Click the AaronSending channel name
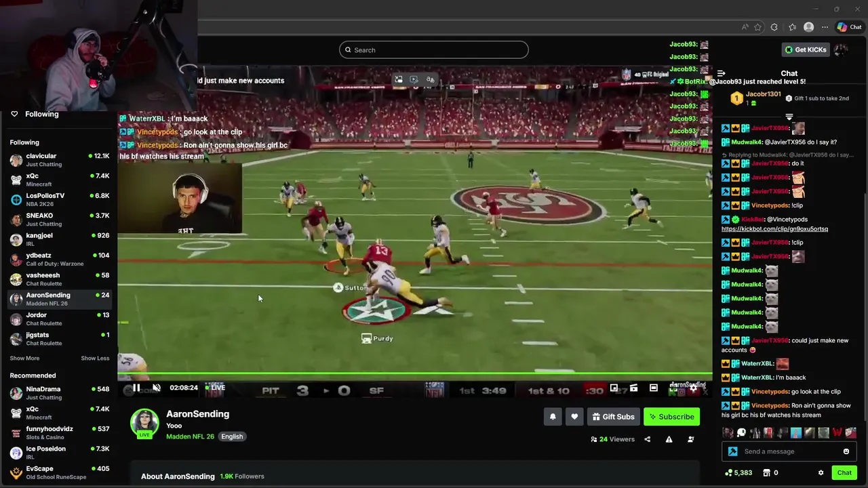868x488 pixels. [x=198, y=414]
